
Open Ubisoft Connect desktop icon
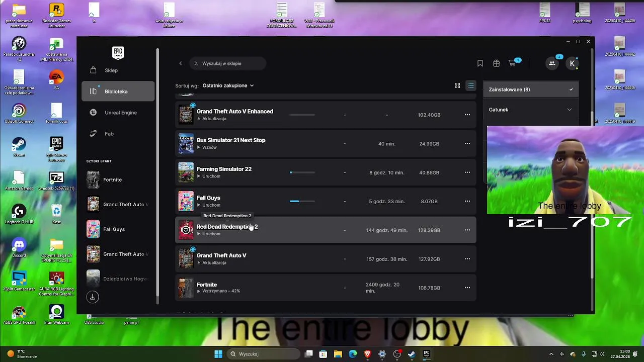19,113
